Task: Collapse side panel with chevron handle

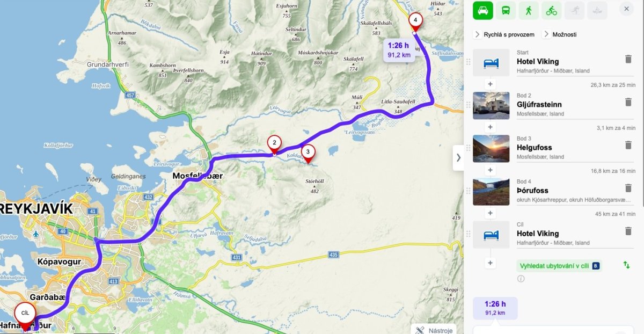Action: pos(458,157)
